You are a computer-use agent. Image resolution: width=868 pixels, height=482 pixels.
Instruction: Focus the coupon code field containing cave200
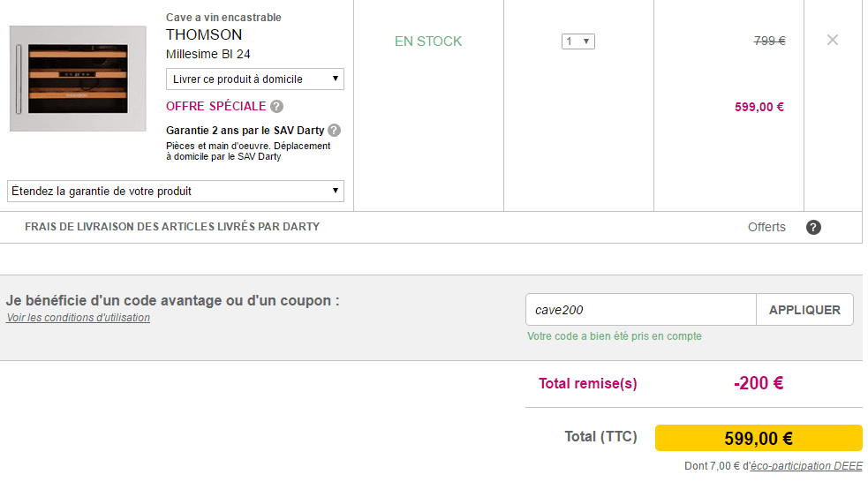pyautogui.click(x=640, y=310)
